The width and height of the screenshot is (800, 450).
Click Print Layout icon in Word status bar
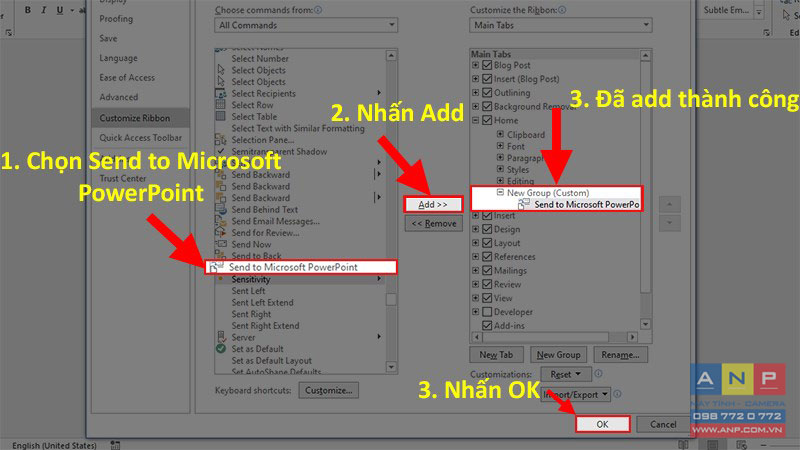coord(713,445)
